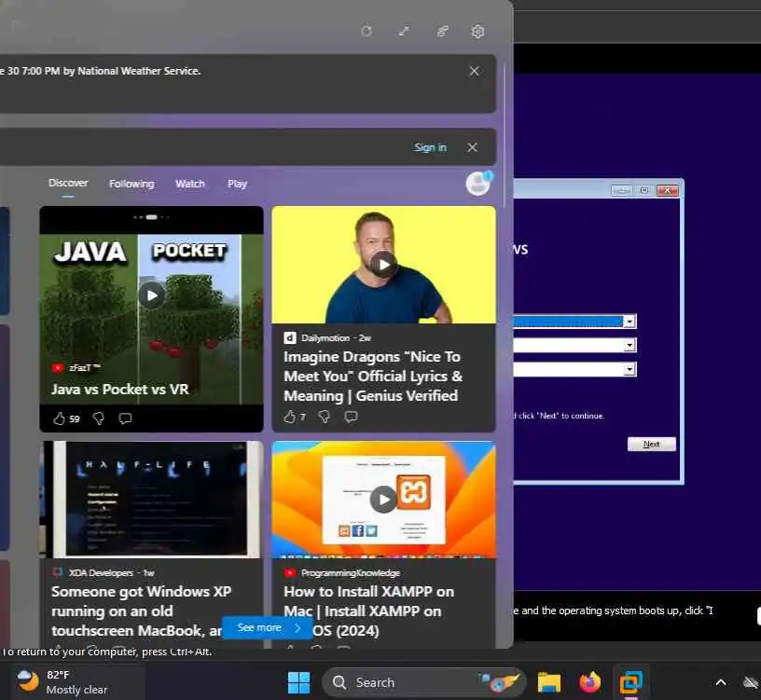The width and height of the screenshot is (761, 700).
Task: Like the Imagine Dragons article
Action: point(290,417)
